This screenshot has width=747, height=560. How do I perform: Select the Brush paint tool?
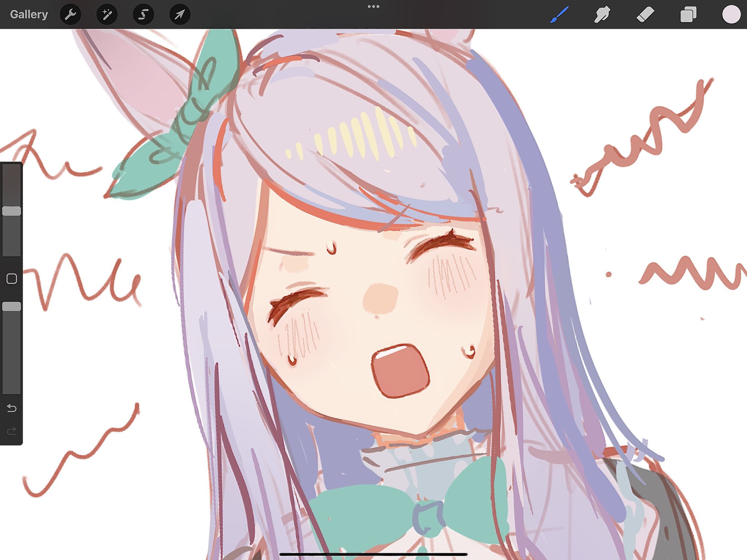coord(559,15)
